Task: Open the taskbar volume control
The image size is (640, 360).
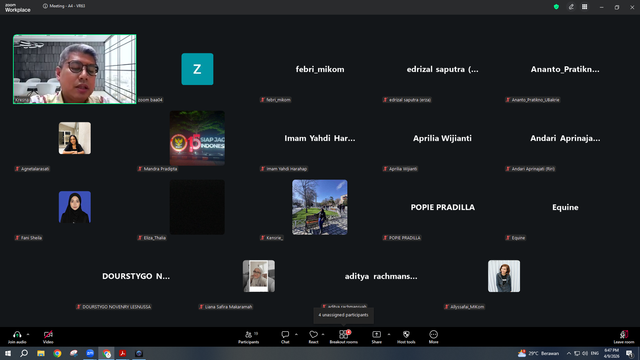Action: (585, 353)
